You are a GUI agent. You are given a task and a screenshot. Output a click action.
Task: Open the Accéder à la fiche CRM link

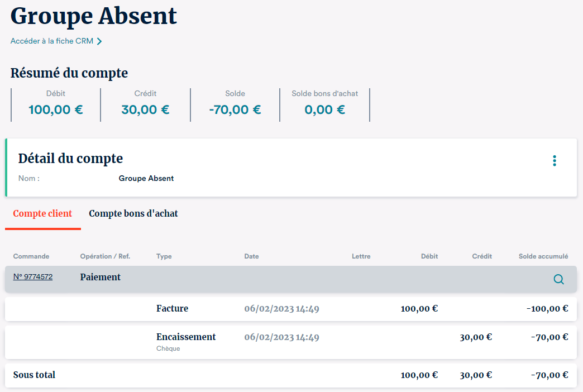tap(52, 41)
